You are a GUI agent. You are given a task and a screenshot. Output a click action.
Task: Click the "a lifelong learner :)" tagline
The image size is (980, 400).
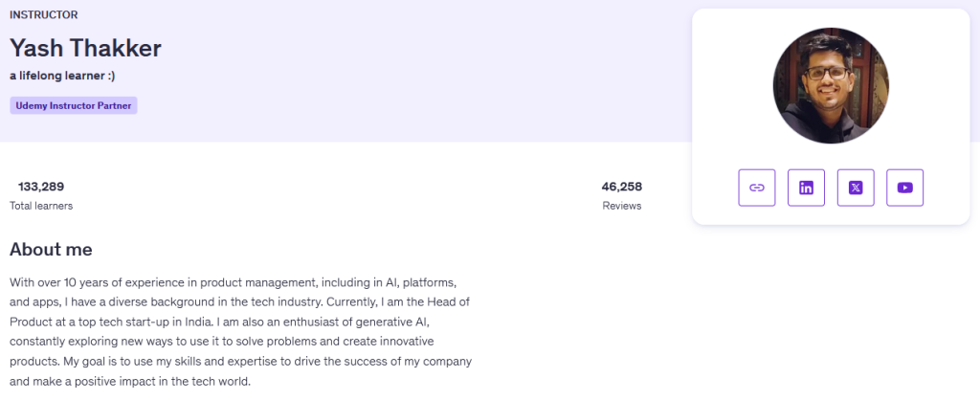(62, 75)
